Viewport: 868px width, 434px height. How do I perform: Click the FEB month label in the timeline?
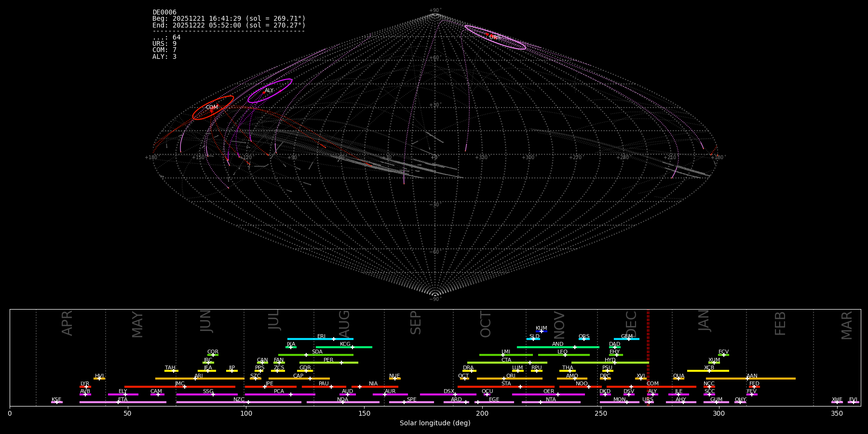pos(780,323)
